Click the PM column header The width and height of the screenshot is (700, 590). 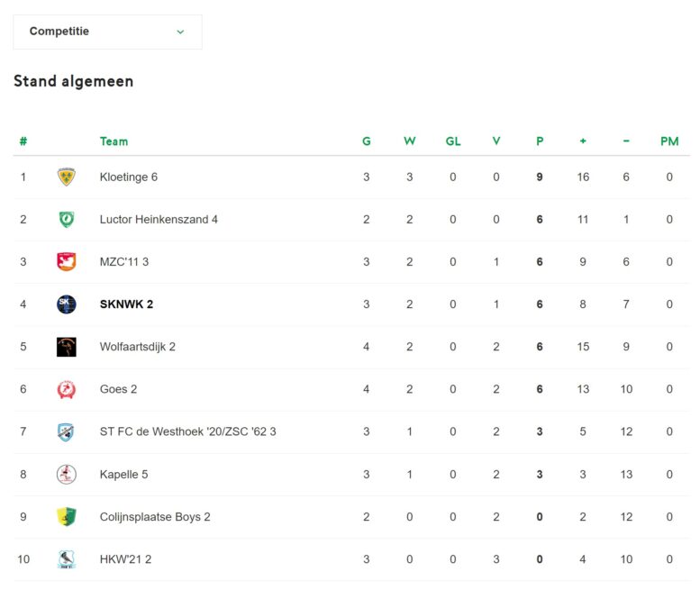pos(669,141)
